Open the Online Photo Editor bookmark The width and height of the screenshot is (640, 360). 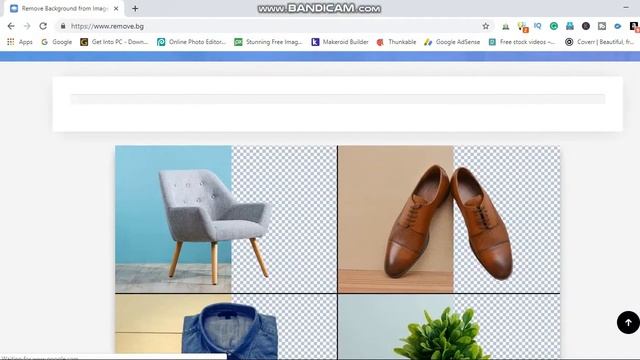(x=191, y=42)
